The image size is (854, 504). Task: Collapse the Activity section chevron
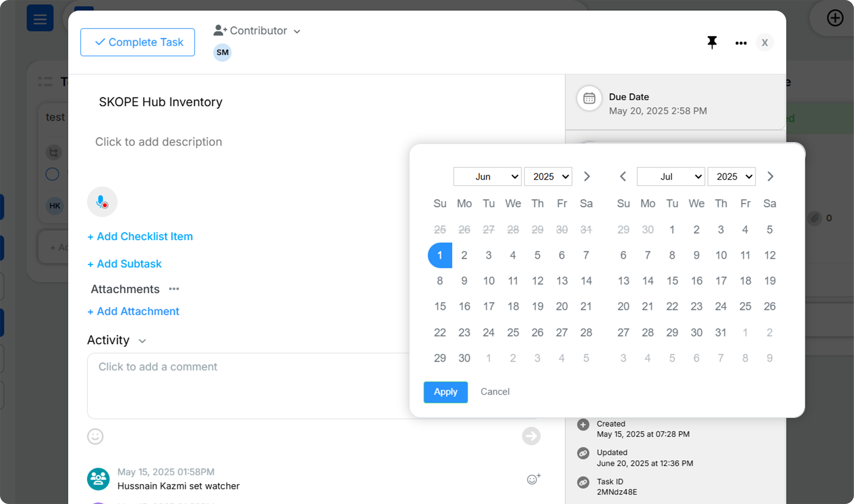click(142, 341)
